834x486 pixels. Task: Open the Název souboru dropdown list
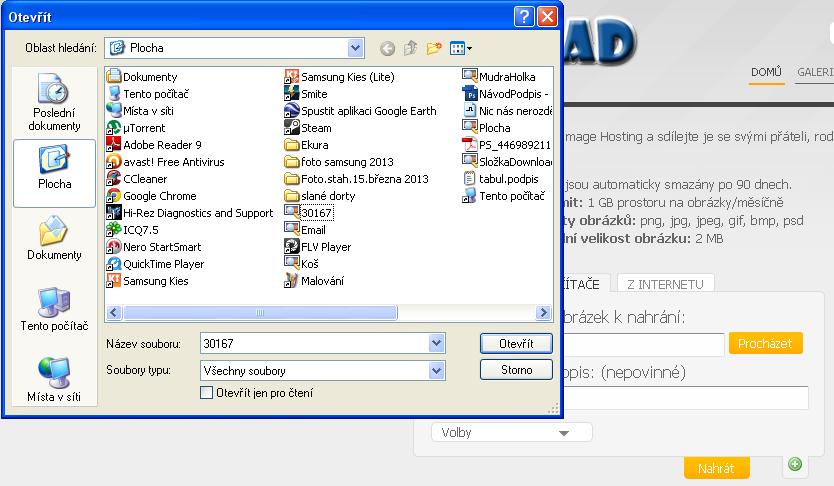[436, 343]
